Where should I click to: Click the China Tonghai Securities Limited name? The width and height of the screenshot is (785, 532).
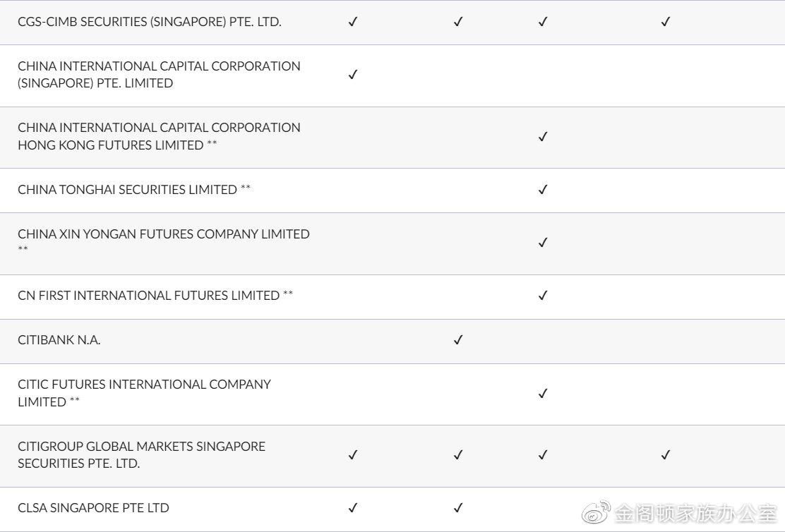tap(127, 190)
